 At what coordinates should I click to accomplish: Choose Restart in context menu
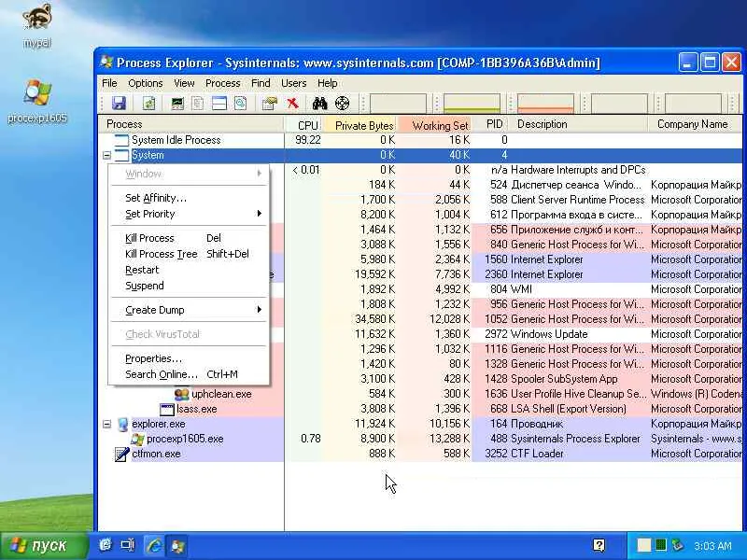[189, 270]
